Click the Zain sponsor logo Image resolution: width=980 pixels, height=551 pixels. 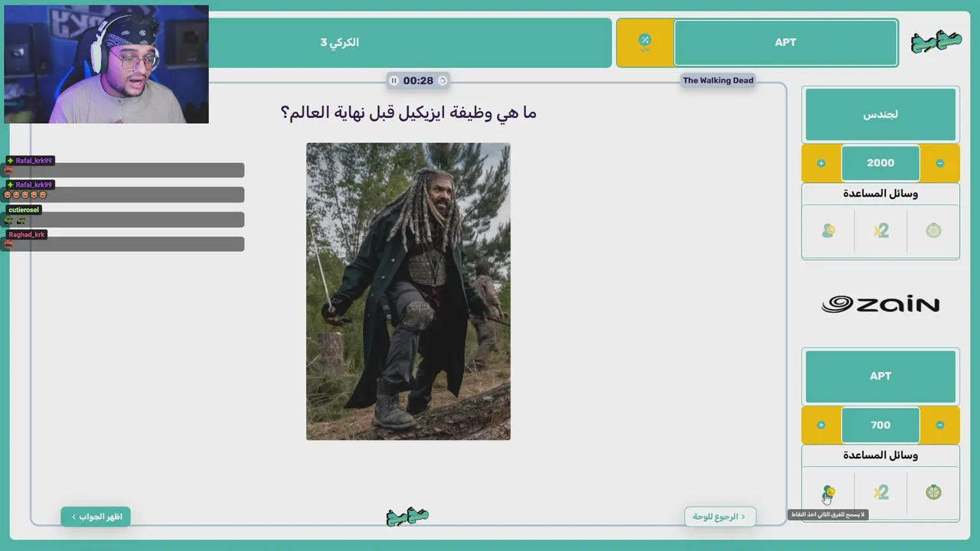click(x=880, y=305)
